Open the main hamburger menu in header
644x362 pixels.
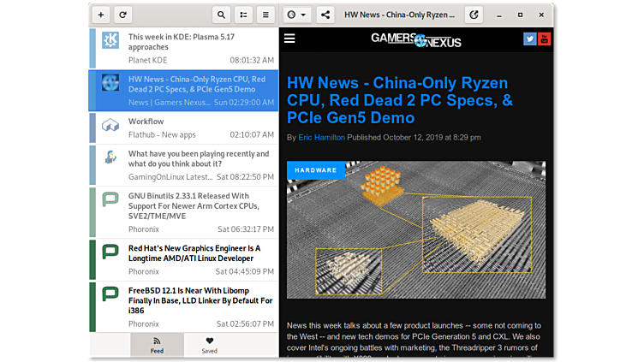tap(266, 15)
